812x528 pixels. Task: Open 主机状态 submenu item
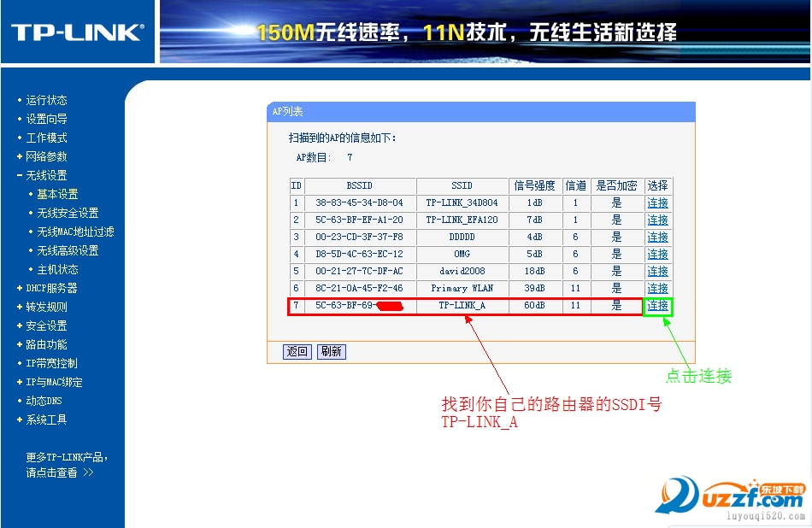57,269
